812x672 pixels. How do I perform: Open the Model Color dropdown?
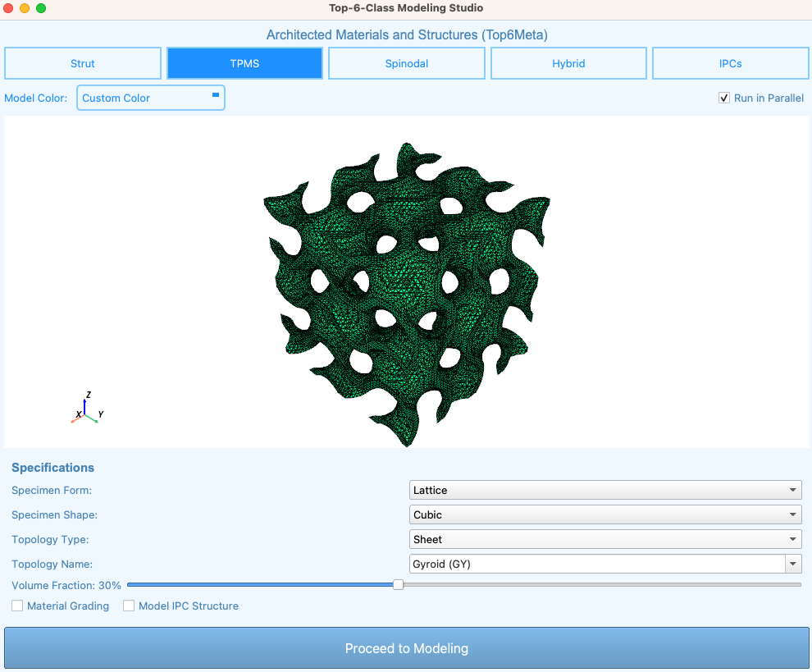click(151, 98)
